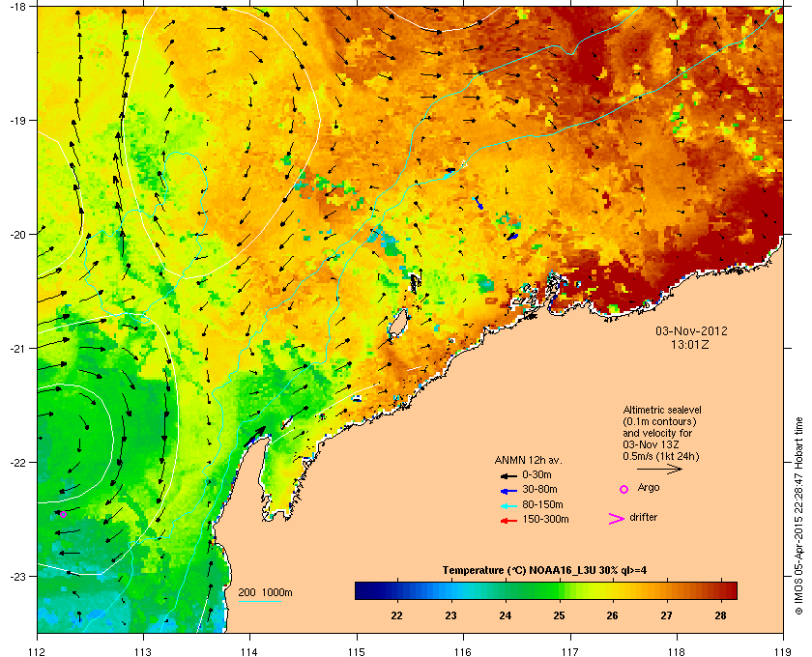
Task: Click the 200 1000m isobath label
Action: [x=265, y=593]
